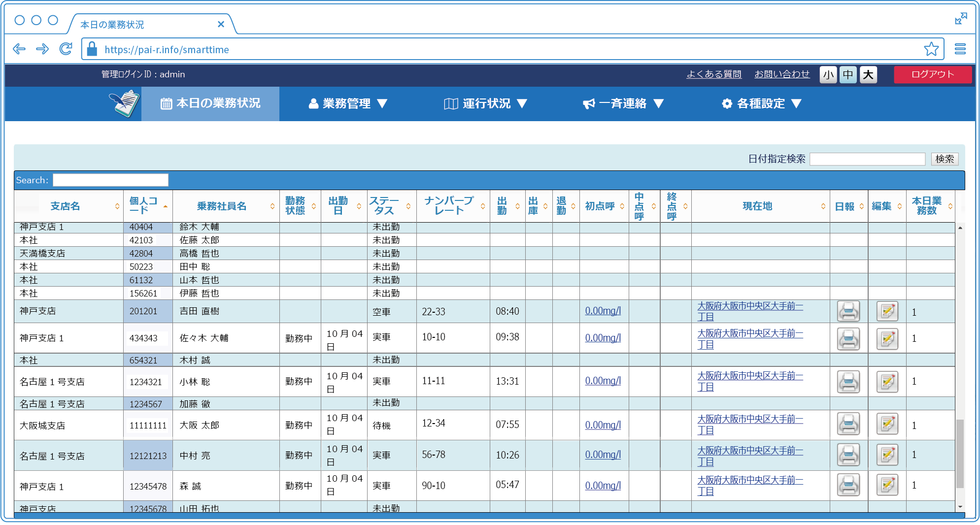
Task: Expand the 業務管理 dropdown menu
Action: [x=348, y=103]
